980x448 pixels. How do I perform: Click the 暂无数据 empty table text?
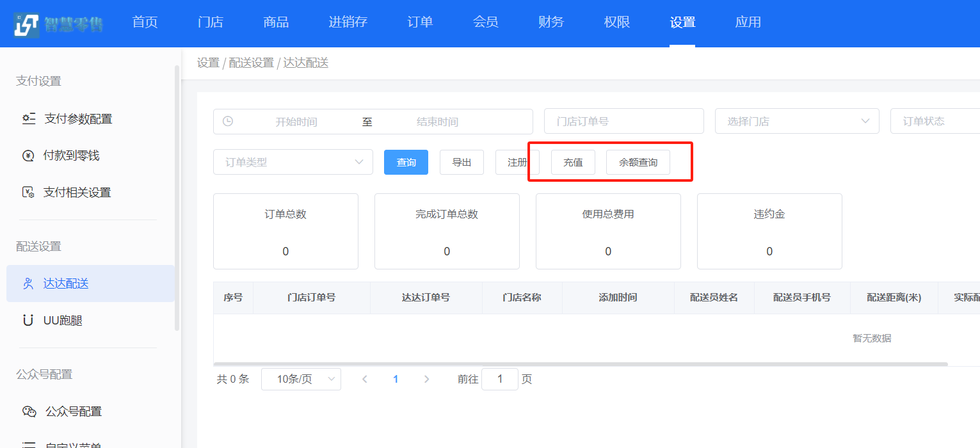click(872, 338)
